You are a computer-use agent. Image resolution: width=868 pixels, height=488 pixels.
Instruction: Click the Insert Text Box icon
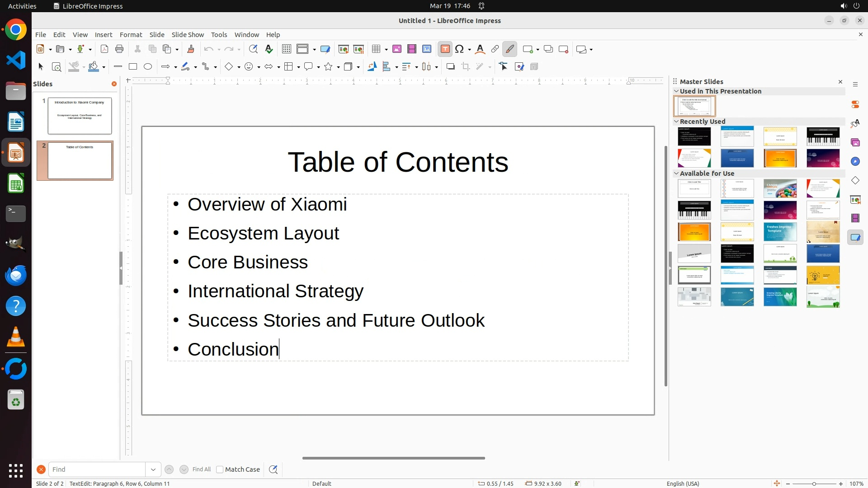tap(445, 49)
